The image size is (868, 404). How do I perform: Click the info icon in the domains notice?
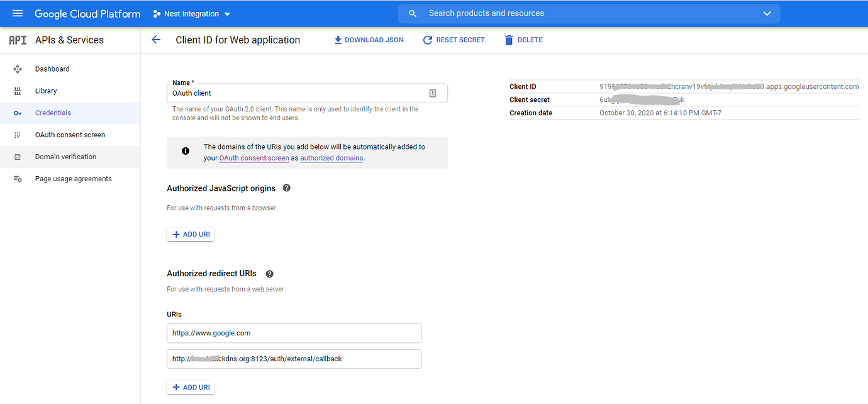coord(185,150)
